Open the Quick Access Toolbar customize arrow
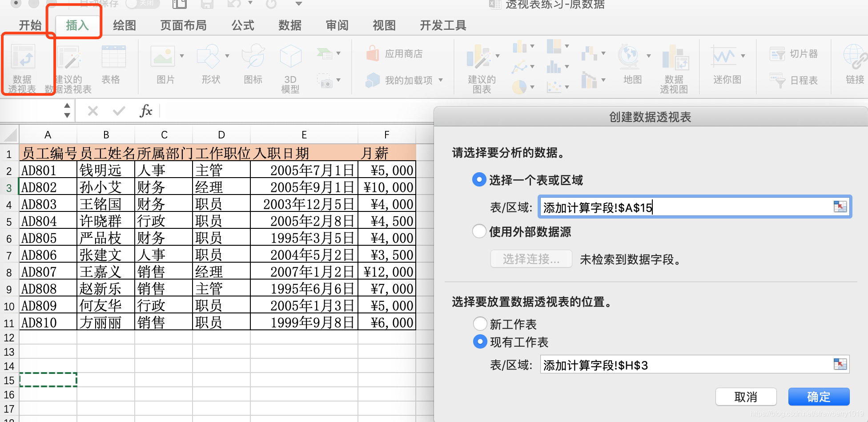The image size is (868, 422). tap(299, 4)
